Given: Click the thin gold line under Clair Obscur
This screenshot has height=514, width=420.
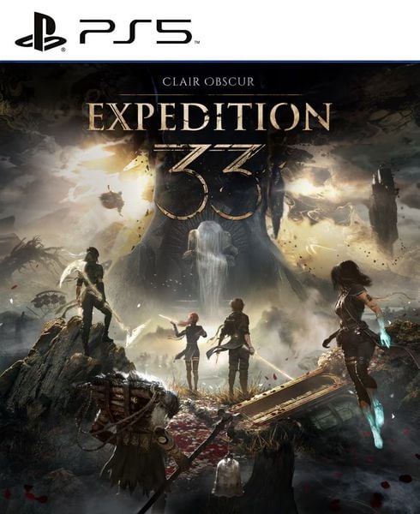Looking at the screenshot, I should click(x=210, y=95).
